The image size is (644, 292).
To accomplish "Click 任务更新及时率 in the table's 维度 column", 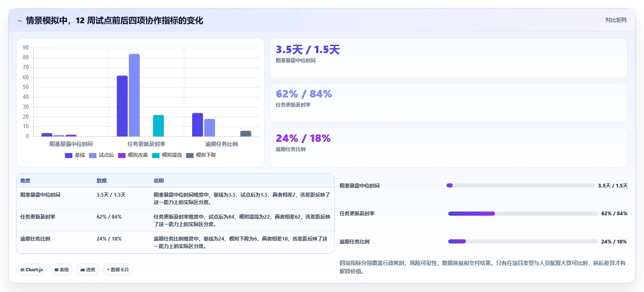I will coord(38,217).
